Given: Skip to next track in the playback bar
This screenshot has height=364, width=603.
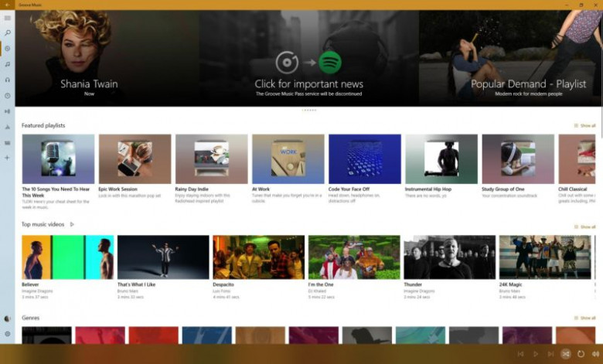Looking at the screenshot, I should pyautogui.click(x=550, y=354).
